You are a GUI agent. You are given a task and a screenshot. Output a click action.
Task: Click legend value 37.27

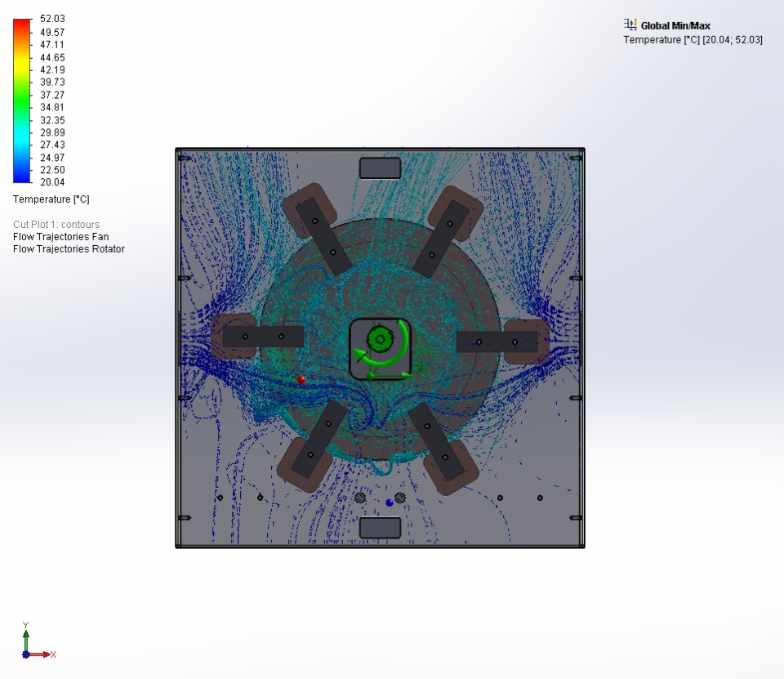(52, 95)
